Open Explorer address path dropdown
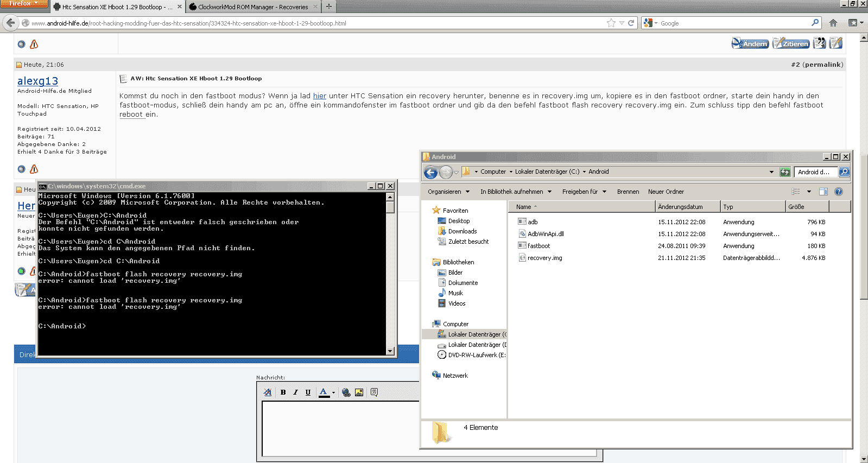 click(x=771, y=172)
